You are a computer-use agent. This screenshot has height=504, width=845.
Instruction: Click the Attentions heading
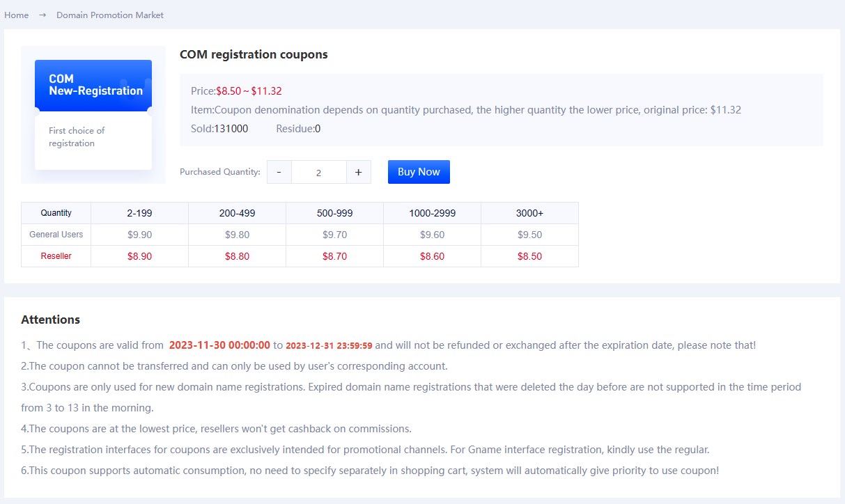pyautogui.click(x=50, y=320)
